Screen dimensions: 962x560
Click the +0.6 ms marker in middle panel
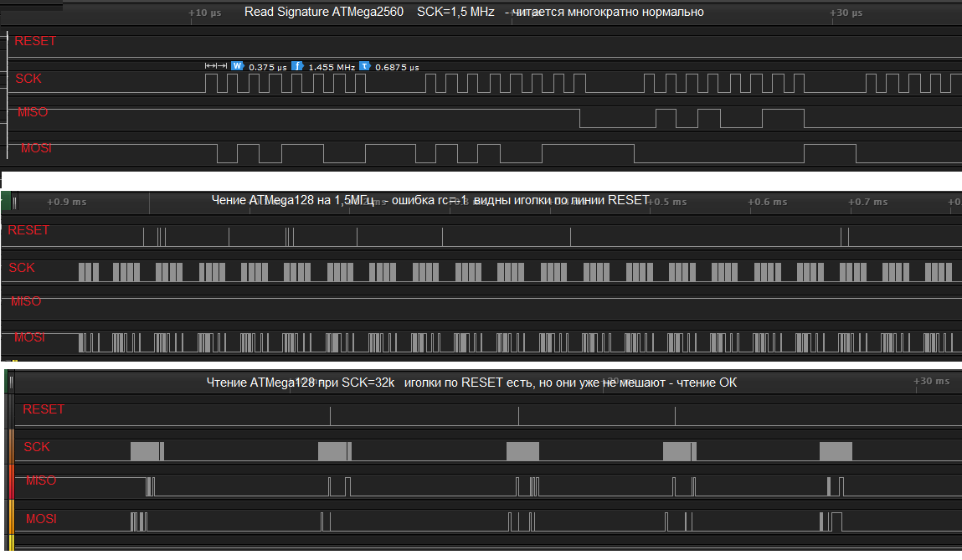(768, 202)
